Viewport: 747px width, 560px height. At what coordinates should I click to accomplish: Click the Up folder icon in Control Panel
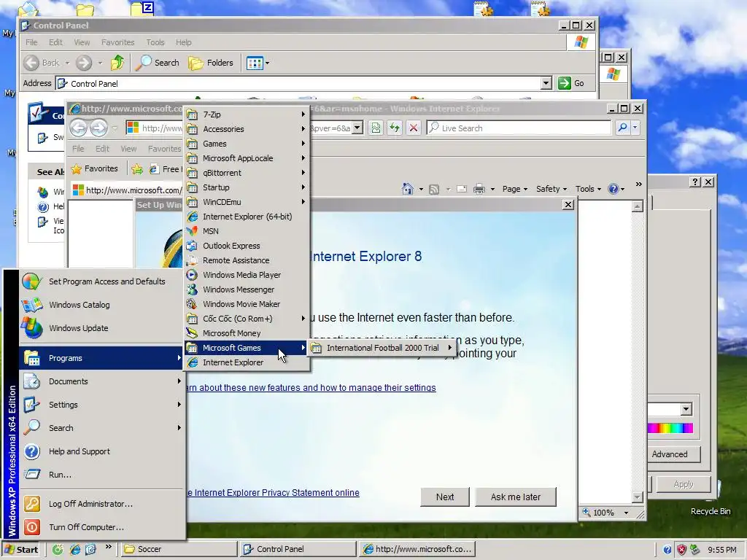tap(117, 63)
